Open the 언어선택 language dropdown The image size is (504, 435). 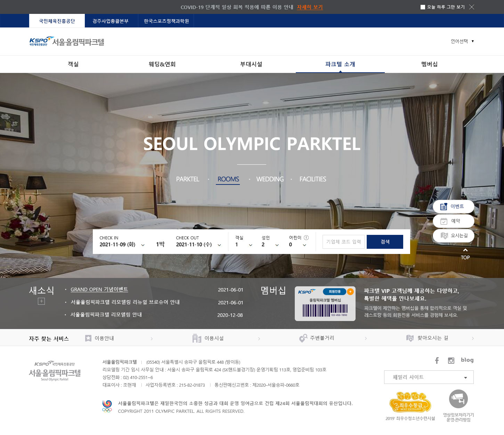(x=462, y=41)
